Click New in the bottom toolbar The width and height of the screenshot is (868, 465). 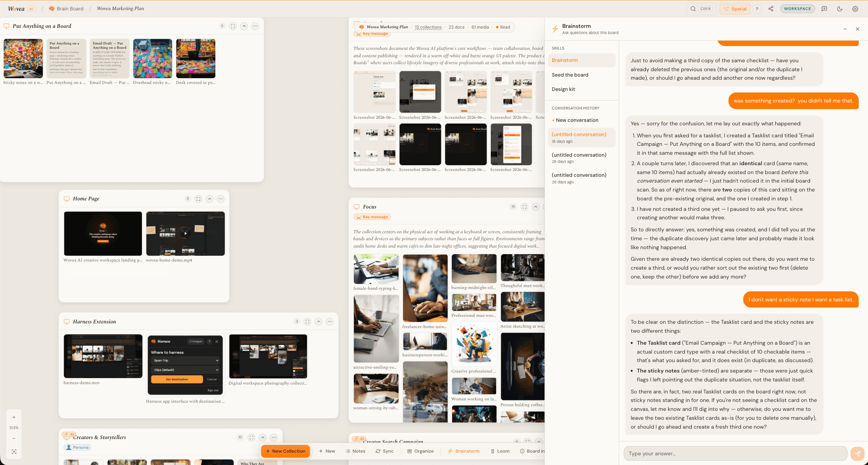point(327,451)
